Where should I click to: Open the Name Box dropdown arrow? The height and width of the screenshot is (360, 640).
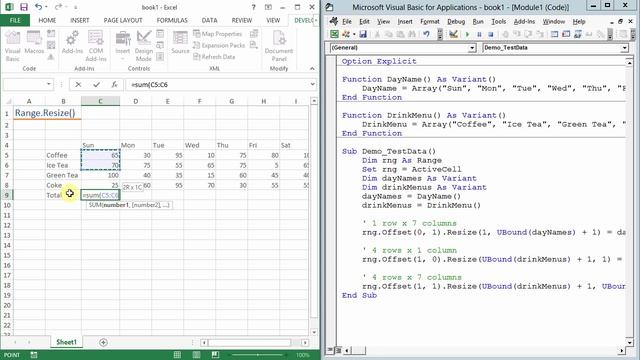[49, 84]
